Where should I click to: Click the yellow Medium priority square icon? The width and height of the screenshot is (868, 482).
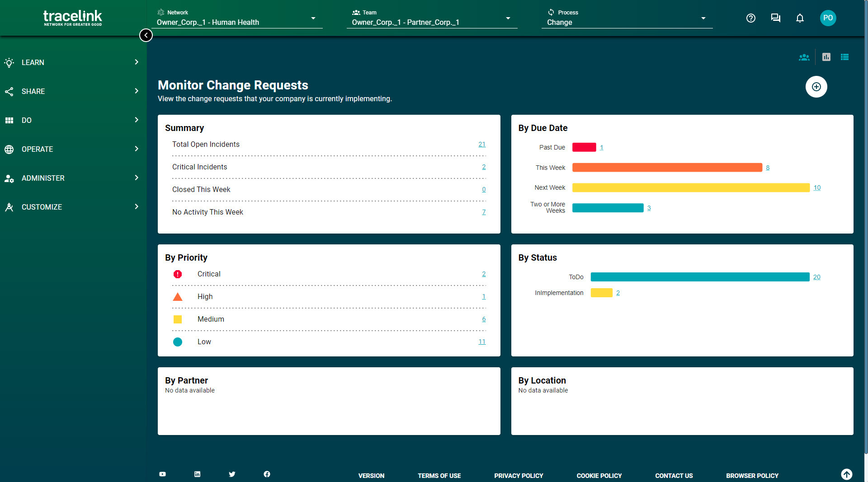click(x=178, y=319)
